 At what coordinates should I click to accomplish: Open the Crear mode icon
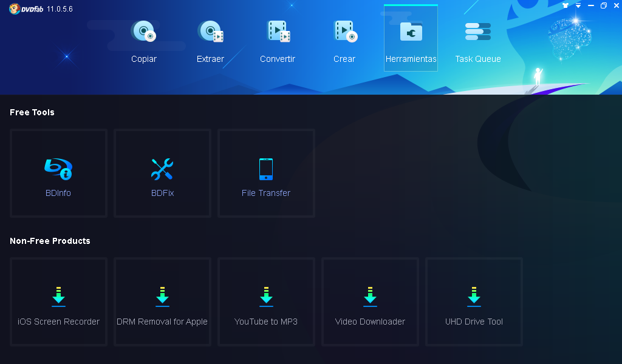344,31
